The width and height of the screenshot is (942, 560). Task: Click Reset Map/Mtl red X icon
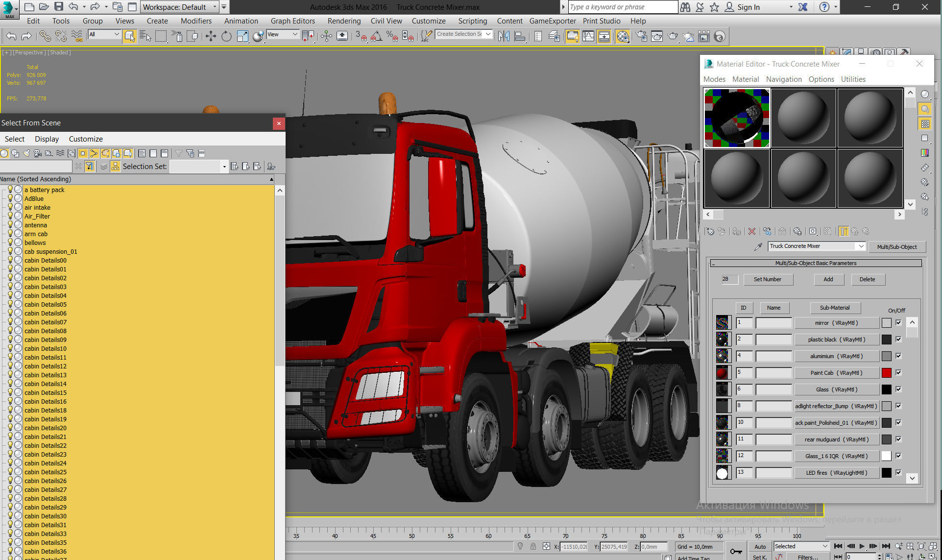pos(752,231)
